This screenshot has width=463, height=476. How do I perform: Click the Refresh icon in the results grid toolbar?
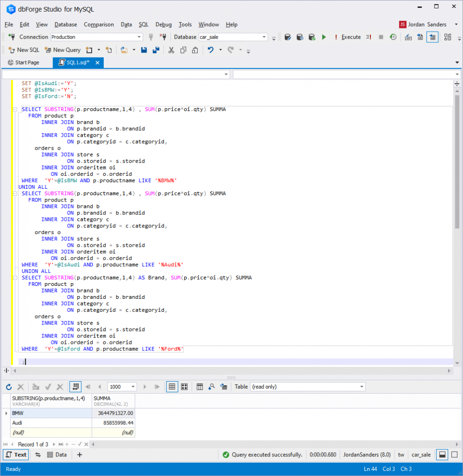tap(8, 386)
